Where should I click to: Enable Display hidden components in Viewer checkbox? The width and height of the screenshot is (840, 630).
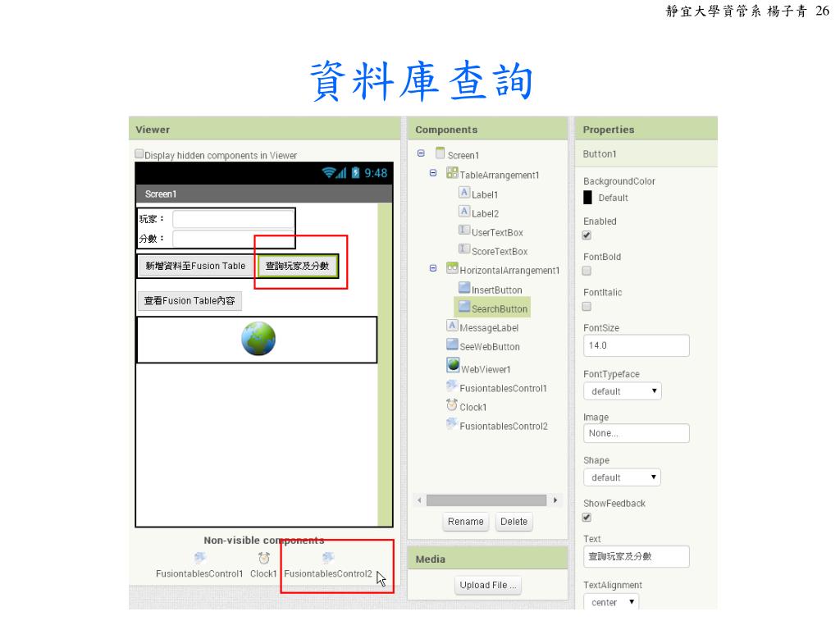(139, 153)
